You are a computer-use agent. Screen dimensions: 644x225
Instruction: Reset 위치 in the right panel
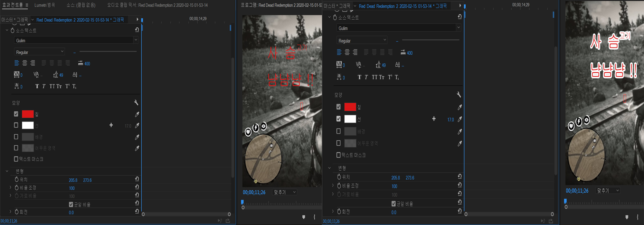point(459,176)
